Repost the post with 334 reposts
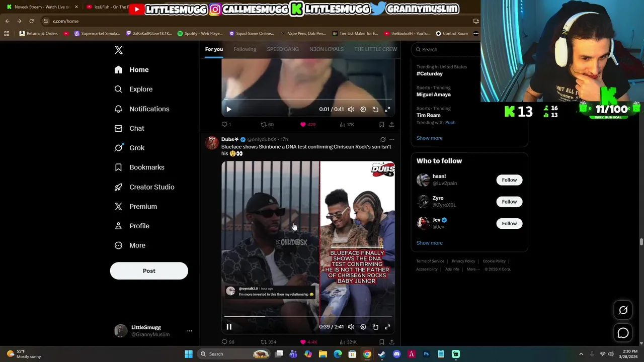Screen dimensions: 644x362 point(268,342)
